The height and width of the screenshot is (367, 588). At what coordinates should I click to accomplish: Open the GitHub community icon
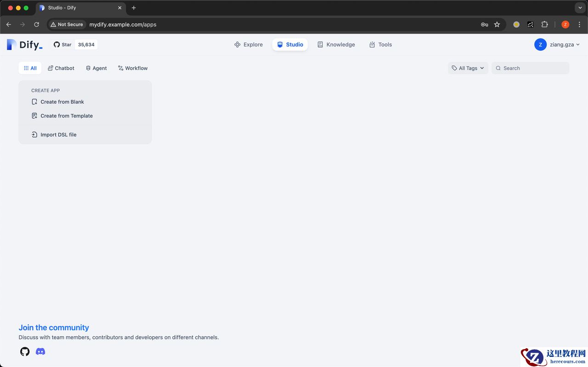pos(25,352)
